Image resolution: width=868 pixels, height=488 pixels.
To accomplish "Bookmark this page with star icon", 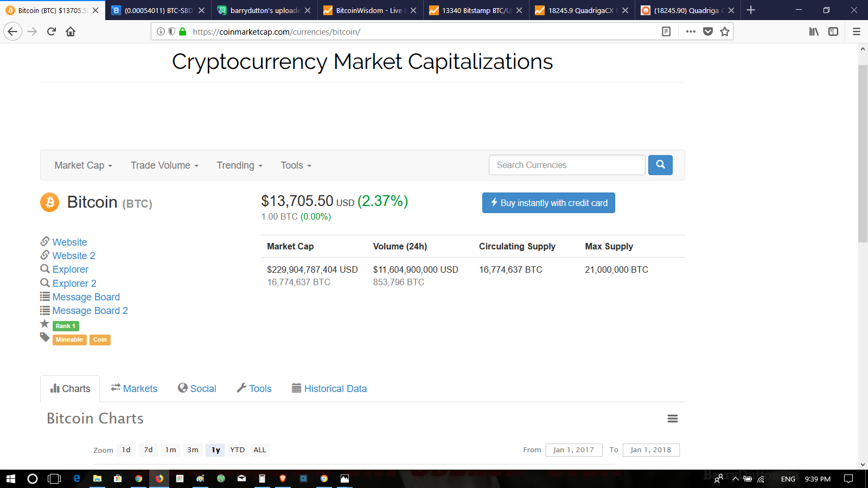I will tap(725, 31).
